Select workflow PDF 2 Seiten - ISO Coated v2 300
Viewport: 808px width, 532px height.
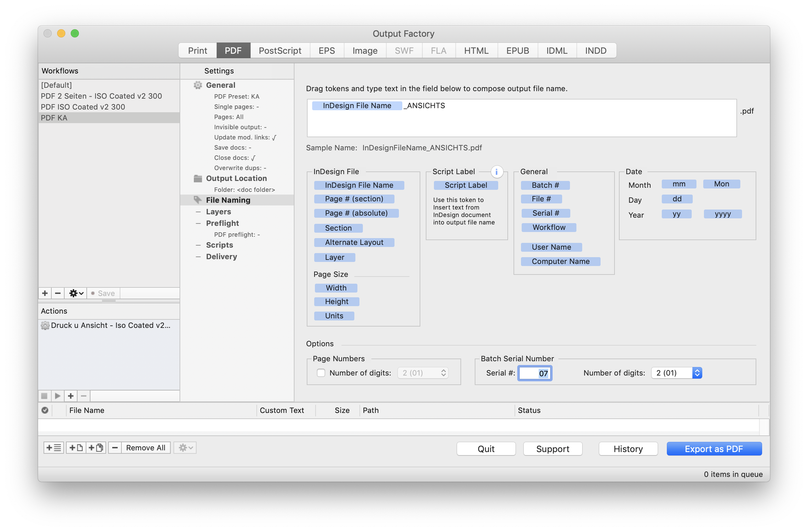109,96
